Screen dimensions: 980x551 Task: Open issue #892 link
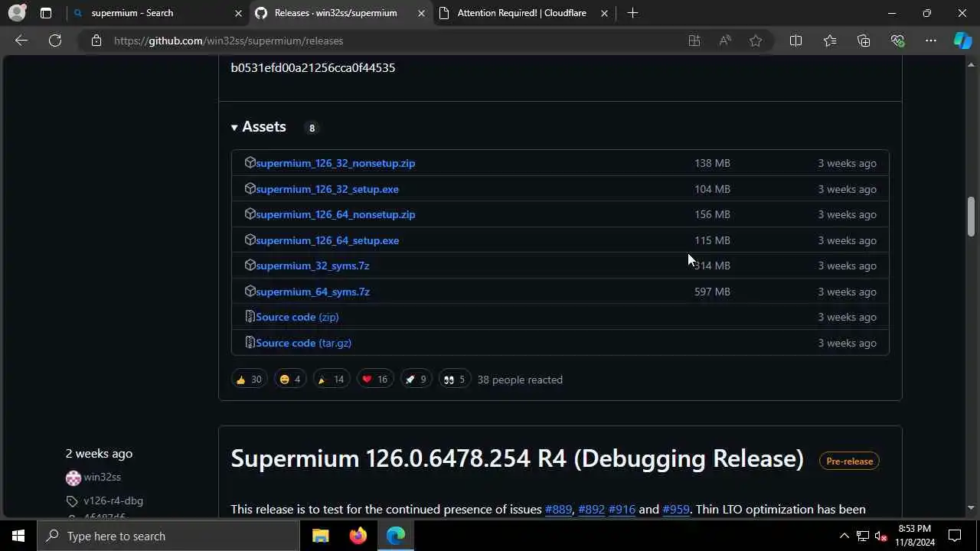[x=591, y=510]
